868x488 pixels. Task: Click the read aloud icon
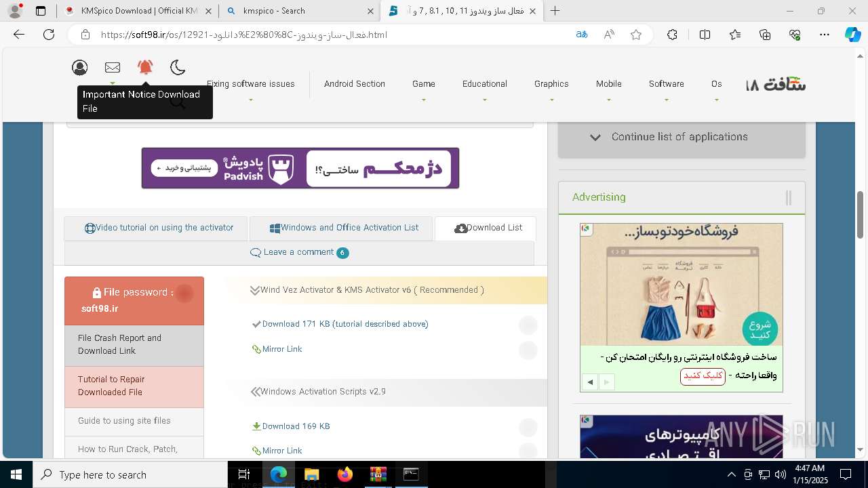[609, 35]
